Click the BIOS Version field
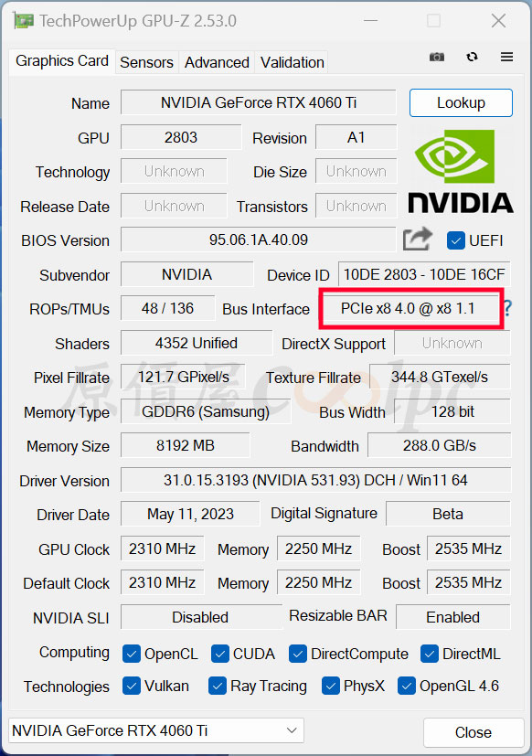This screenshot has height=756, width=532. [259, 240]
